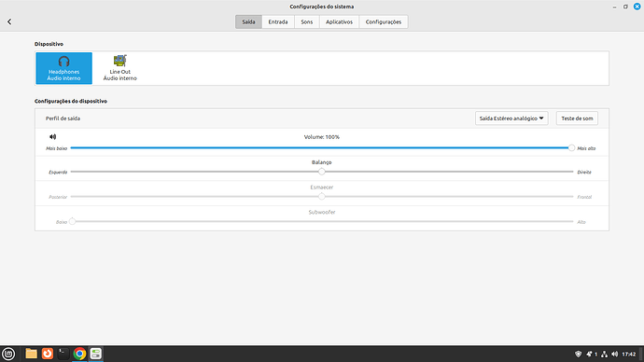Open the file manager from the panel
The height and width of the screenshot is (362, 644).
tap(31, 354)
